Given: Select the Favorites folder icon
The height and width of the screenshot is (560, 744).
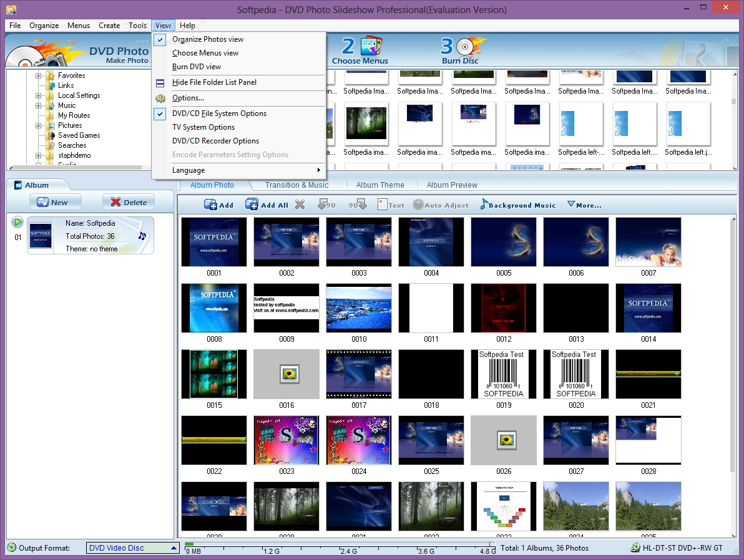Looking at the screenshot, I should pos(51,75).
